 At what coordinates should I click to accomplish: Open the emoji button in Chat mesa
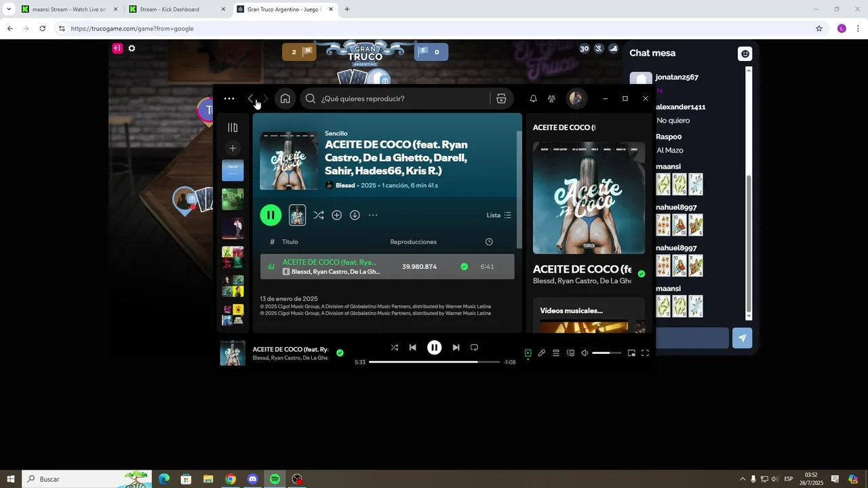(745, 54)
